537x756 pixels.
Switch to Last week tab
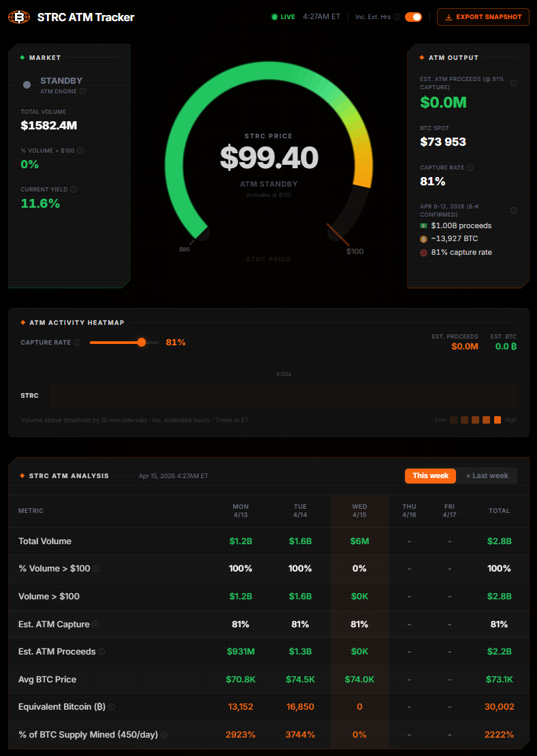click(487, 475)
